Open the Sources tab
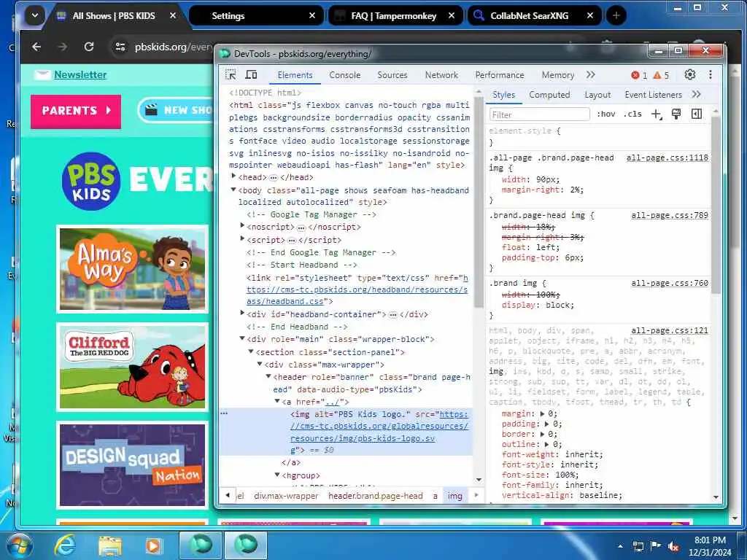This screenshot has width=747, height=560. [392, 75]
